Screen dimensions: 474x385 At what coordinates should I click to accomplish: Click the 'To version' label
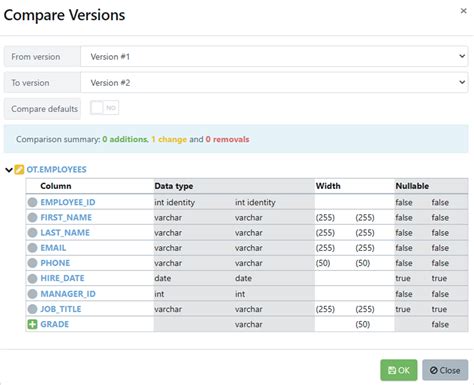(x=30, y=83)
